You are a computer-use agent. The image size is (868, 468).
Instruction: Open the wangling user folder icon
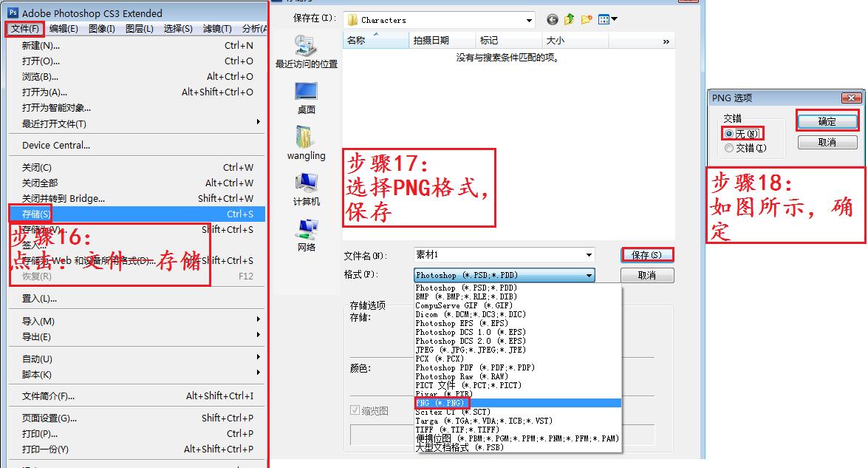pyautogui.click(x=306, y=143)
